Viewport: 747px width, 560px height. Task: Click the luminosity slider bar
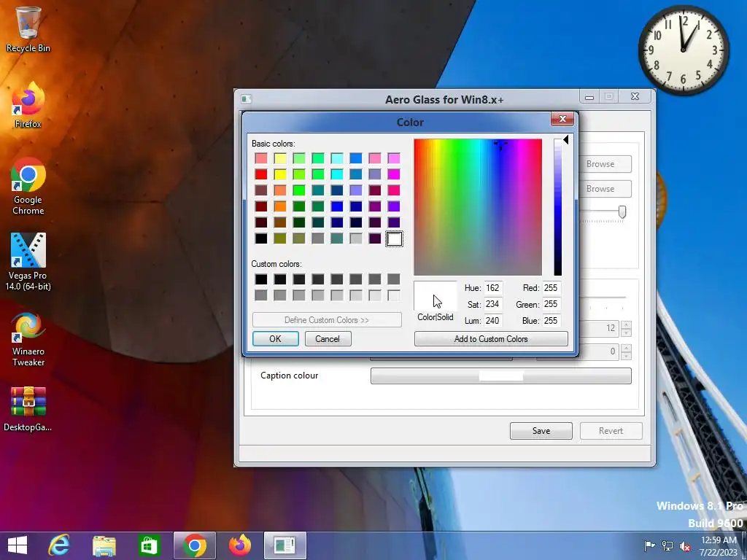(x=558, y=207)
